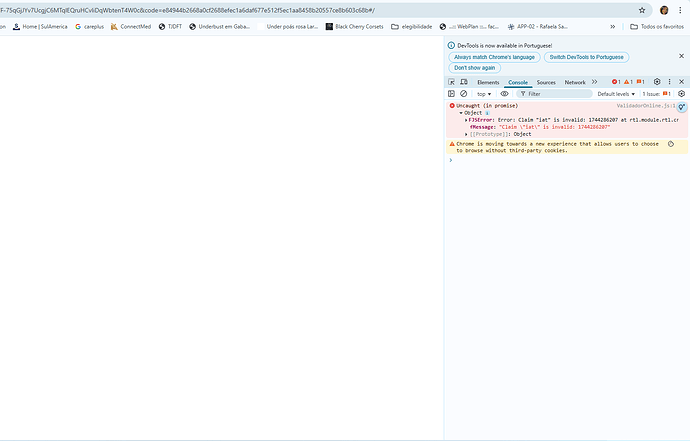
Task: Focus the console Filter field
Action: [x=554, y=94]
